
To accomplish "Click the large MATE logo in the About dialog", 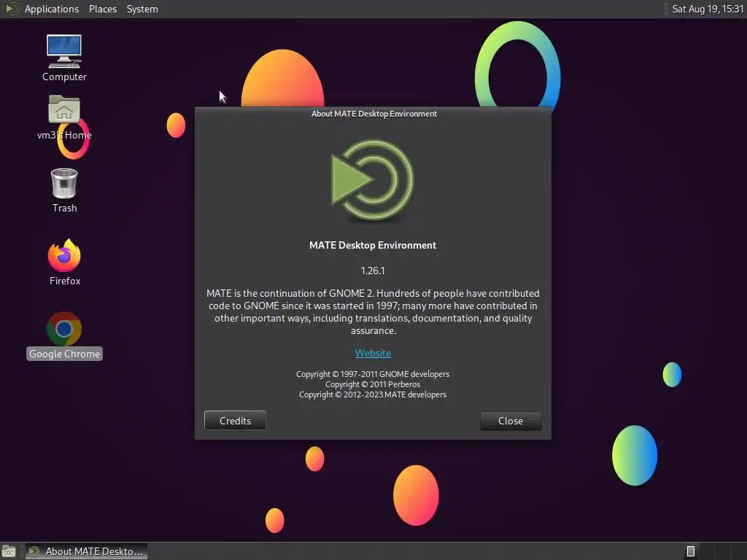I will 373,180.
